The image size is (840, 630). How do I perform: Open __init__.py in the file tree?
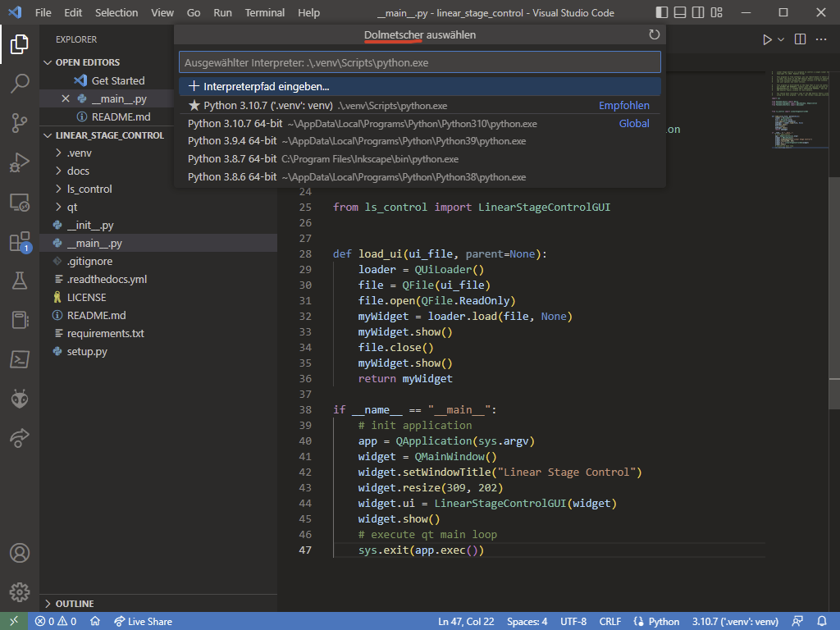[90, 225]
